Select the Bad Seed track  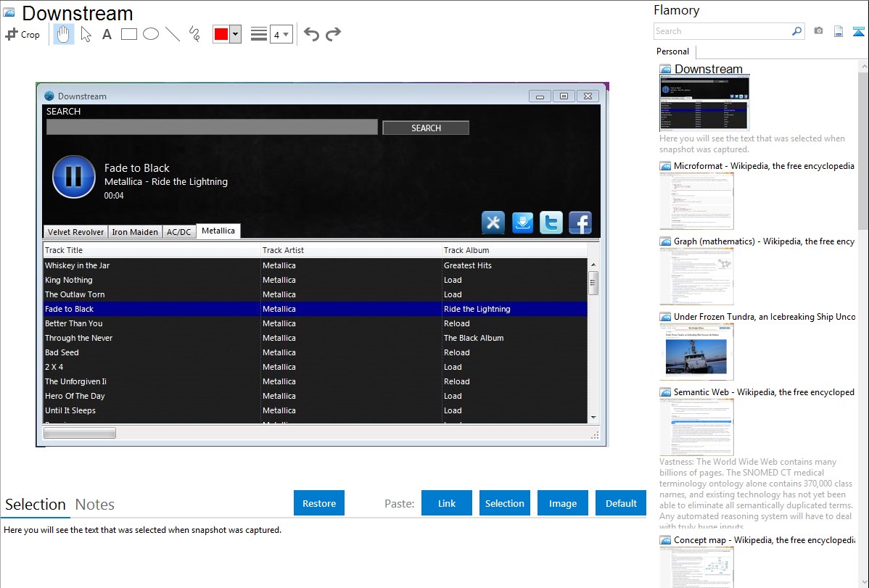click(x=315, y=352)
